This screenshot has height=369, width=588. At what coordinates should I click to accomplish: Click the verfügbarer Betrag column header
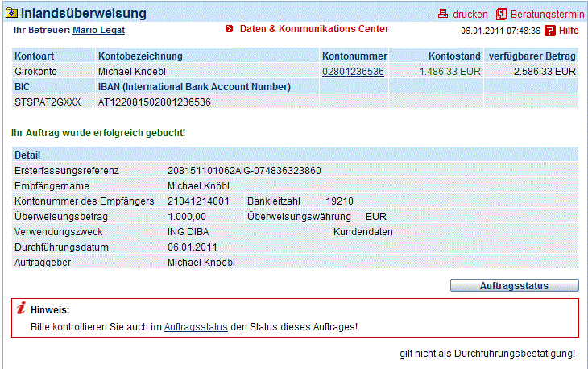click(x=532, y=56)
